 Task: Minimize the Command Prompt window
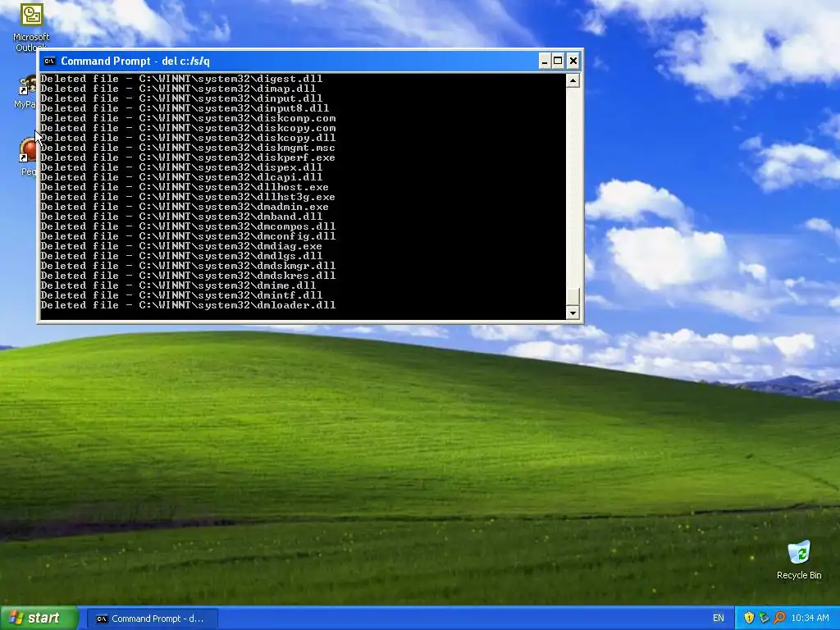tap(545, 61)
